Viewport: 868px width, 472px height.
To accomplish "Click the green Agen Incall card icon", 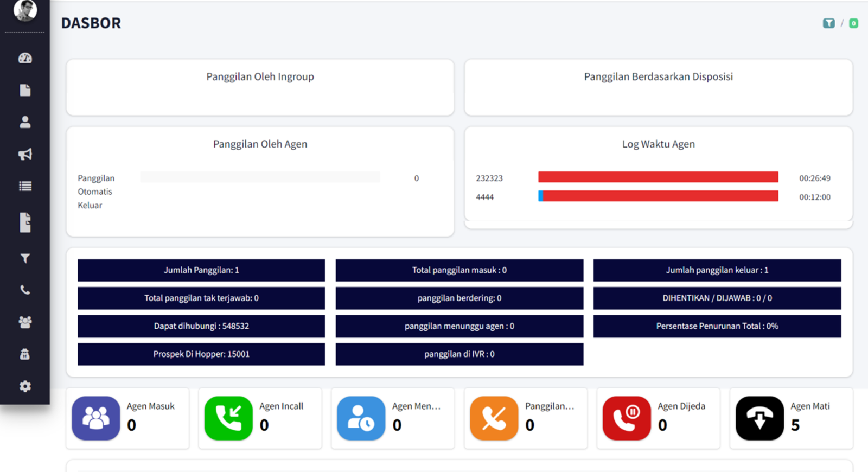I will point(228,418).
